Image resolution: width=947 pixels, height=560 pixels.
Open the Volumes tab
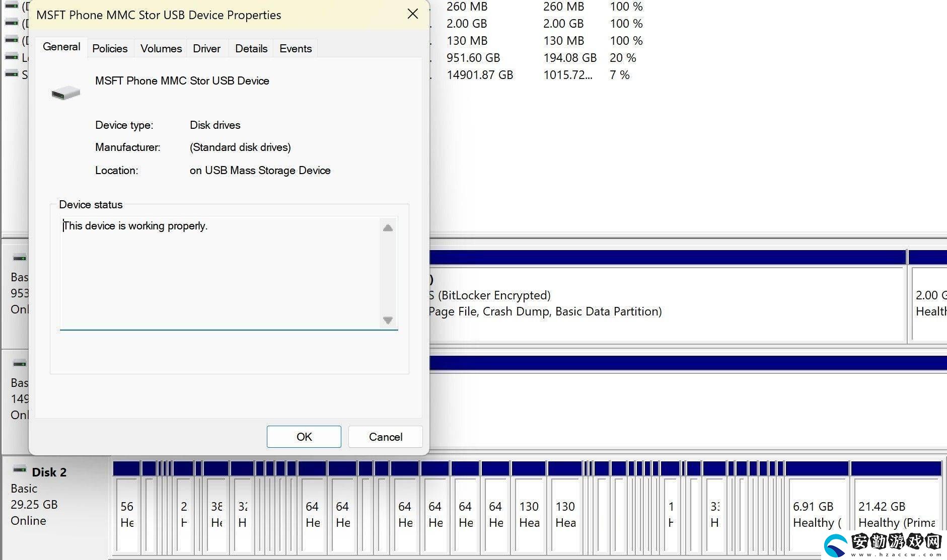[161, 48]
